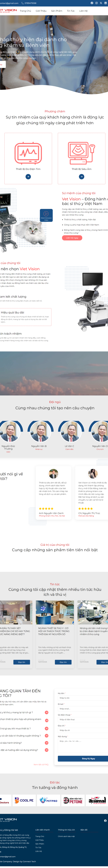Click the Facebook icon in footer
Screen dimensions: 108x868
click(105, 821)
